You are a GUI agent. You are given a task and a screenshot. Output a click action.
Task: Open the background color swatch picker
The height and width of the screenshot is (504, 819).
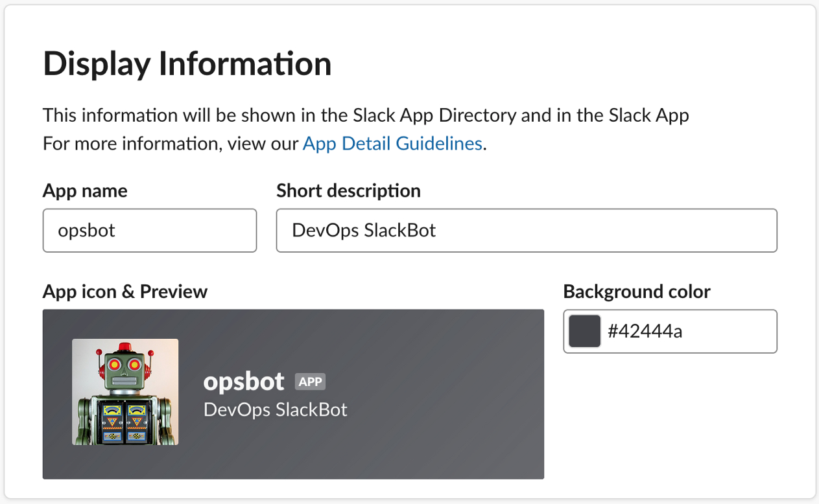584,332
